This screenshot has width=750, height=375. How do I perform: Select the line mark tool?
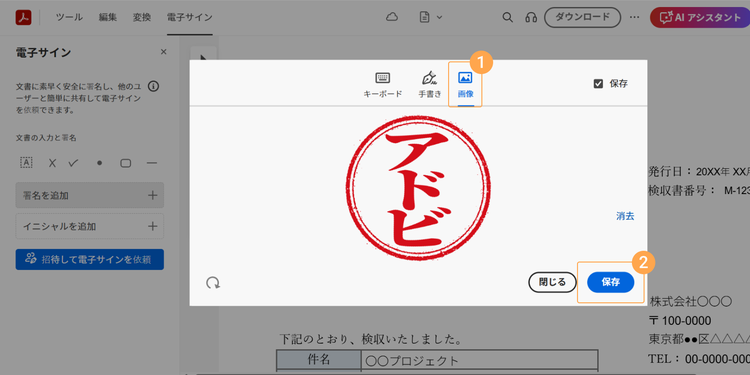coord(152,163)
